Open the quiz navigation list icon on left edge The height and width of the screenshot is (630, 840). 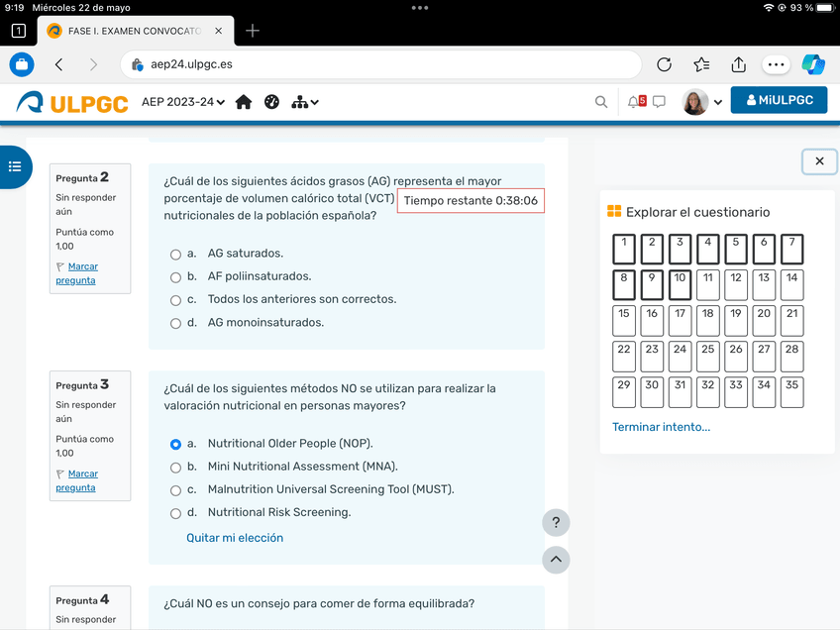[14, 167]
